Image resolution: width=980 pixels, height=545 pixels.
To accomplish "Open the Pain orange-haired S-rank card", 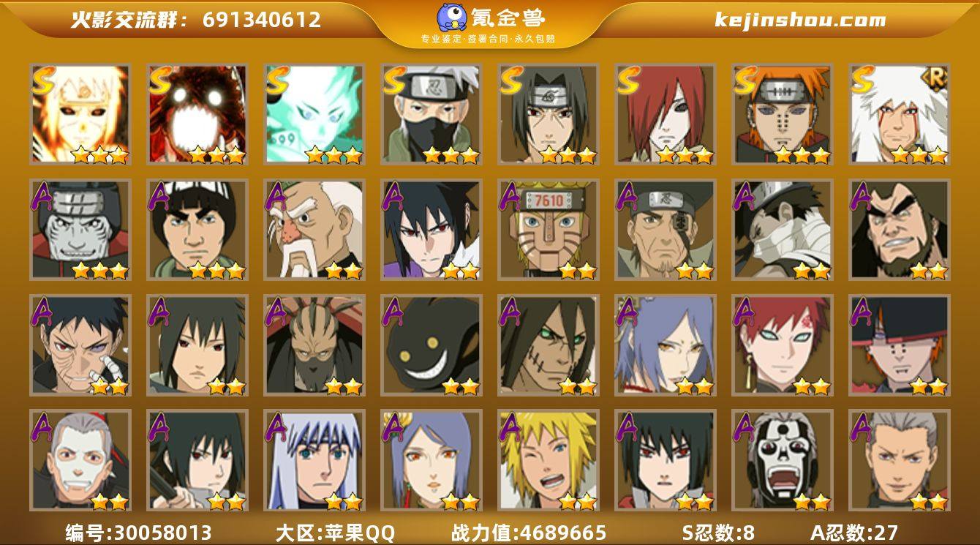I will (x=783, y=114).
